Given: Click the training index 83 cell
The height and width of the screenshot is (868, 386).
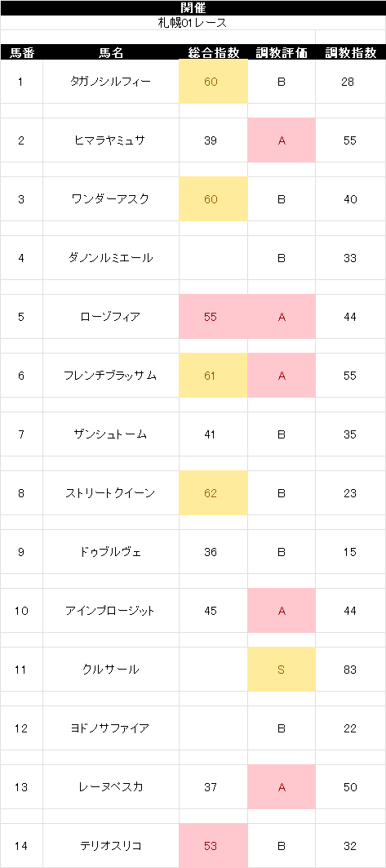Looking at the screenshot, I should tap(351, 670).
